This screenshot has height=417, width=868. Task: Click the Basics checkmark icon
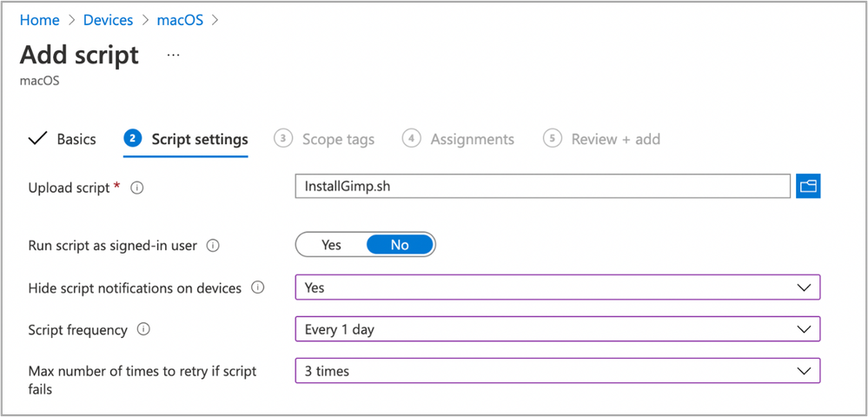click(37, 139)
